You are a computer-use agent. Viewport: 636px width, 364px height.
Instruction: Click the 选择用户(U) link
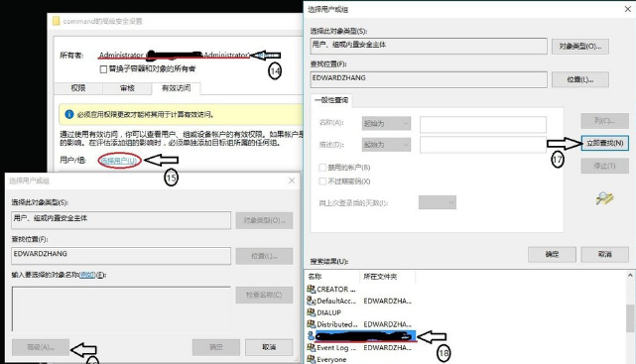point(119,161)
